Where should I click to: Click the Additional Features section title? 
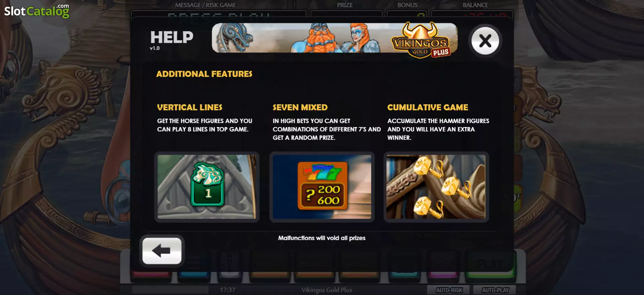[204, 74]
